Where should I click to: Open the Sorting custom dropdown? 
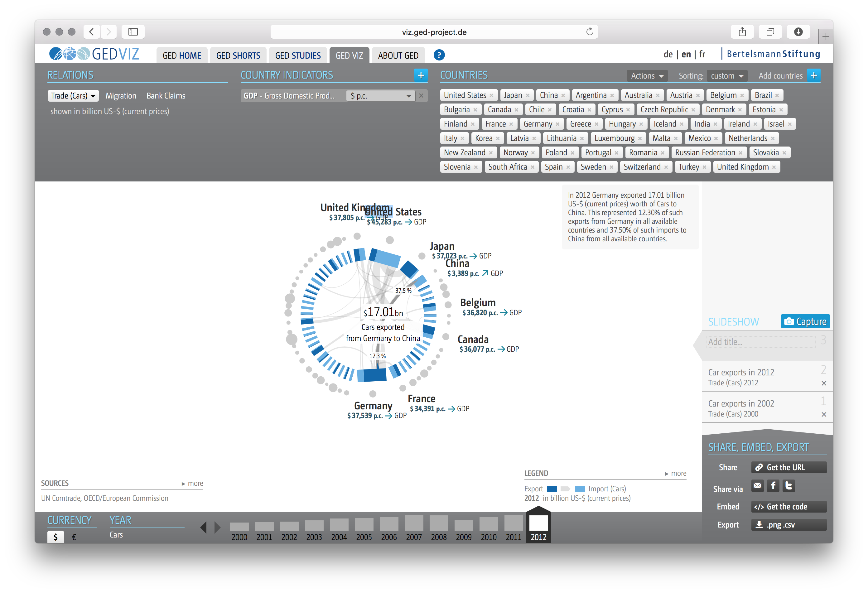[x=726, y=76]
